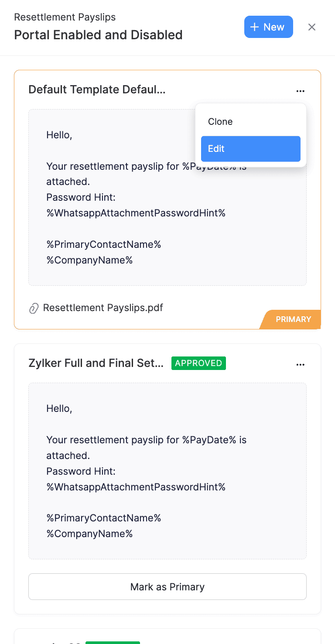The height and width of the screenshot is (644, 335).
Task: Click the New button to create a template
Action: 268,27
